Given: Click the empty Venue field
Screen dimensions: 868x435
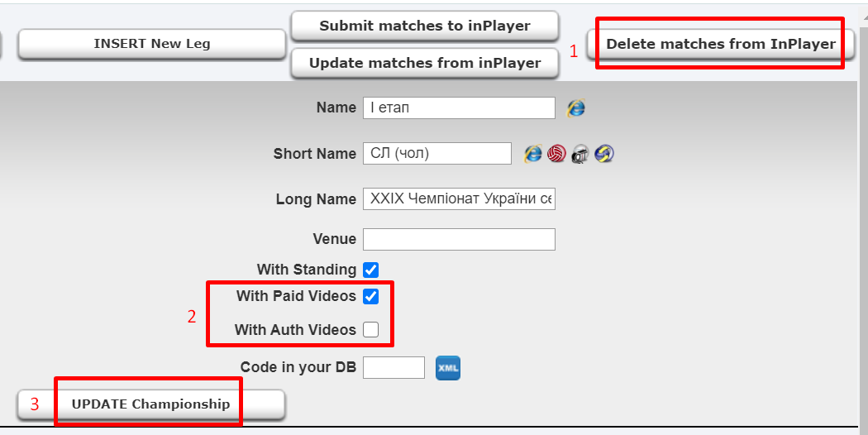Looking at the screenshot, I should (459, 239).
